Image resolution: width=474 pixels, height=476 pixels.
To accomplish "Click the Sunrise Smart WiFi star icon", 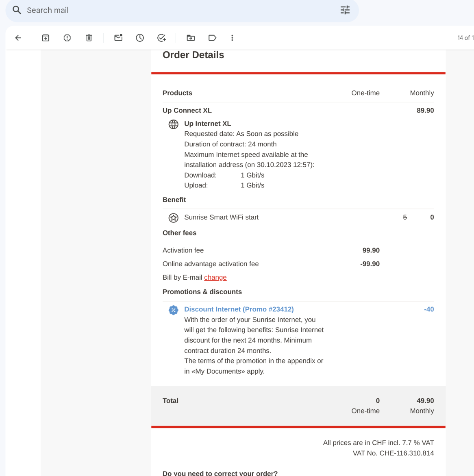I will pos(174,218).
